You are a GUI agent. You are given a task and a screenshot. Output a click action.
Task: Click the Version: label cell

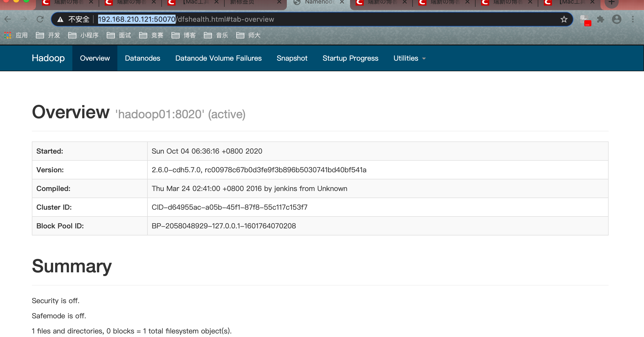click(x=90, y=170)
